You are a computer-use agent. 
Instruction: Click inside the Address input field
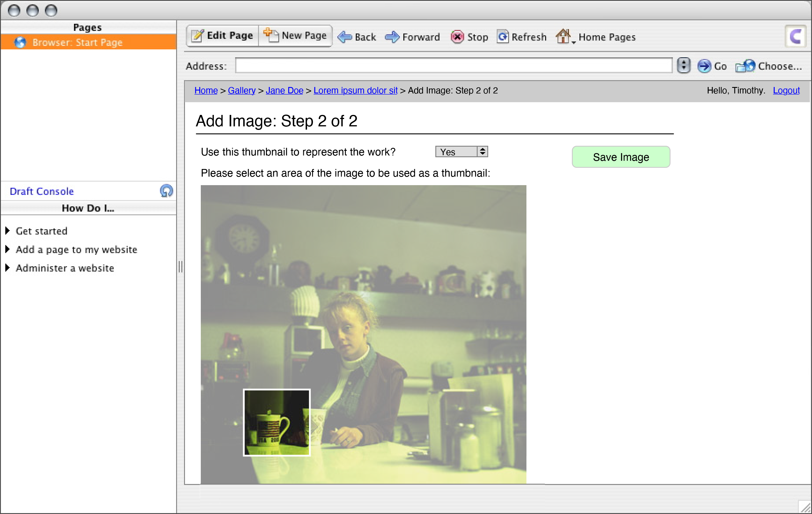453,66
